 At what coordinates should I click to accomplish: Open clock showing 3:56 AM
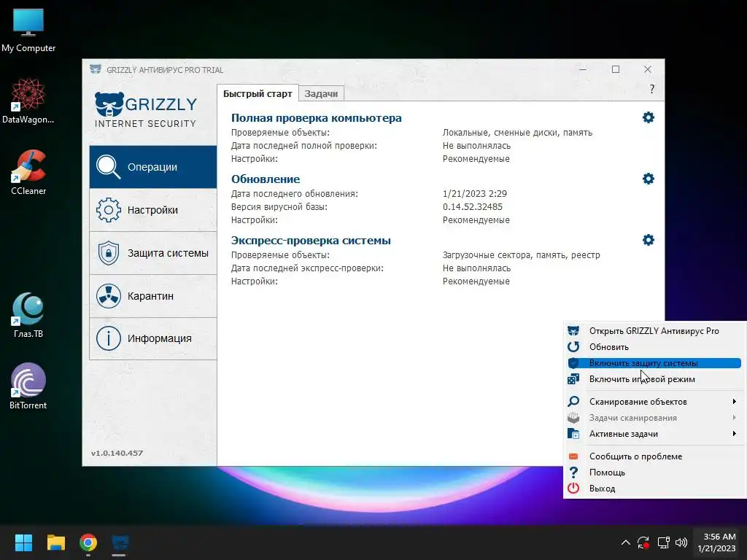pos(717,542)
